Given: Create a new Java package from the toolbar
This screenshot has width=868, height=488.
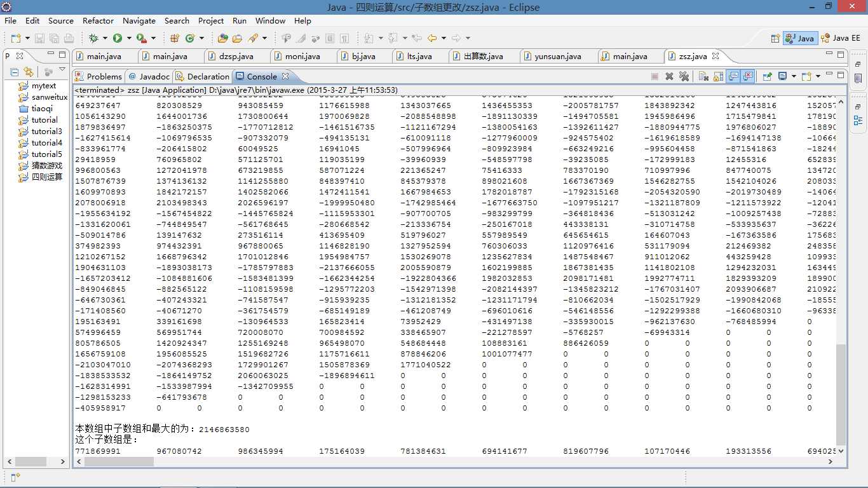Looking at the screenshot, I should click(x=174, y=39).
